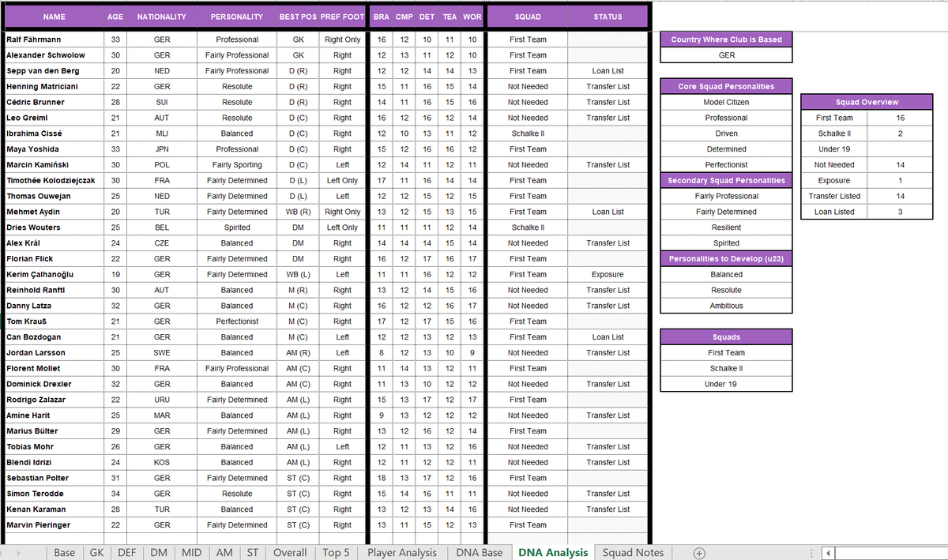The width and height of the screenshot is (948, 560).
Task: Select Transfer Listed count 14 cell
Action: pos(901,196)
